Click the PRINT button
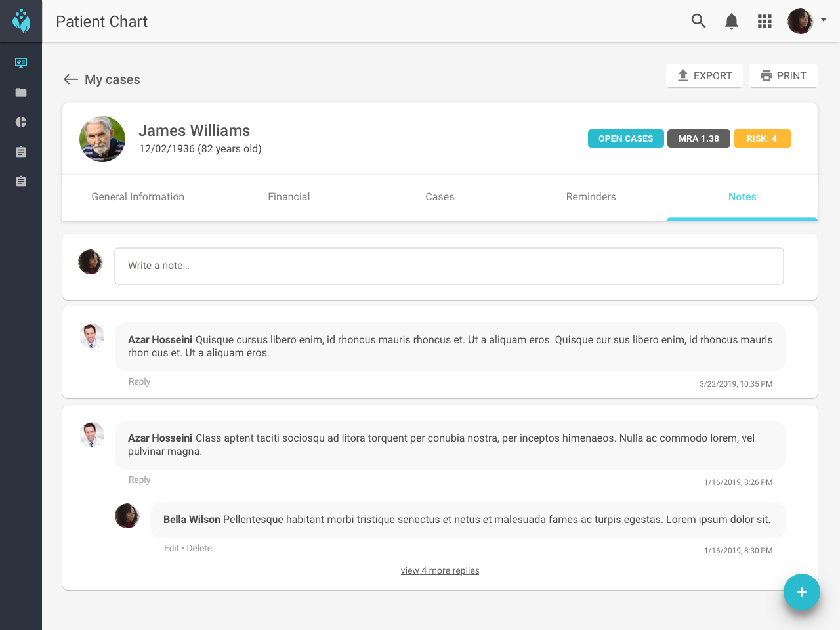 coord(783,75)
